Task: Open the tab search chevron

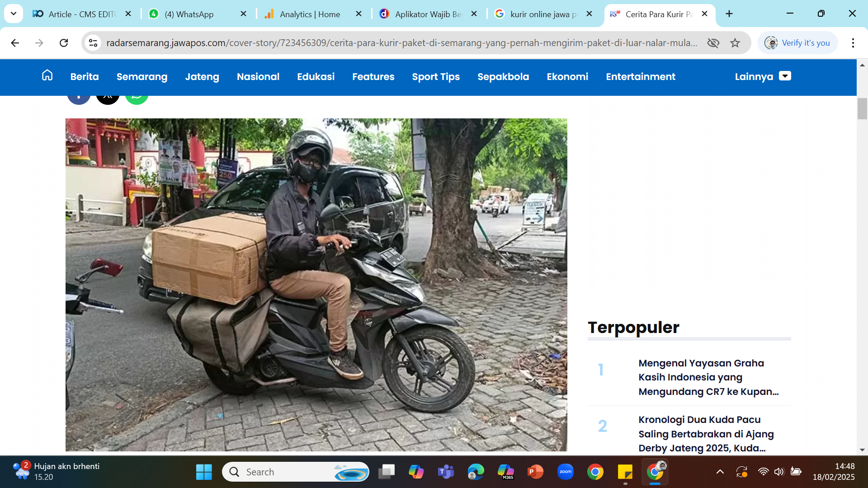Action: [x=13, y=14]
